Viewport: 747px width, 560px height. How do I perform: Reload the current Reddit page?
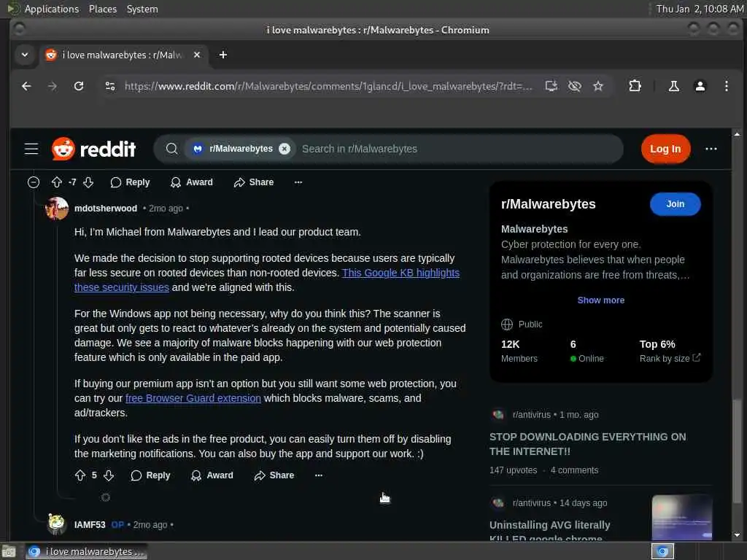click(x=79, y=86)
